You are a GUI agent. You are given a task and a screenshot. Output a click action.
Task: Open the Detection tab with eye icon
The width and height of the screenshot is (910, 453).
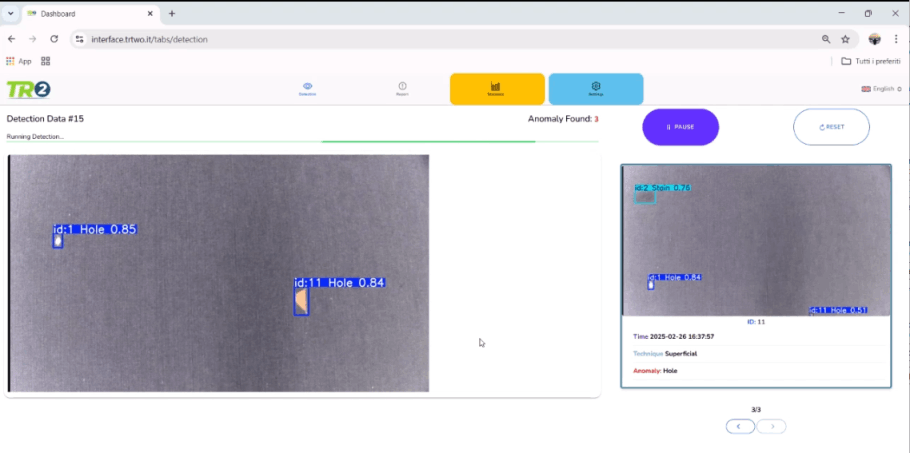307,89
